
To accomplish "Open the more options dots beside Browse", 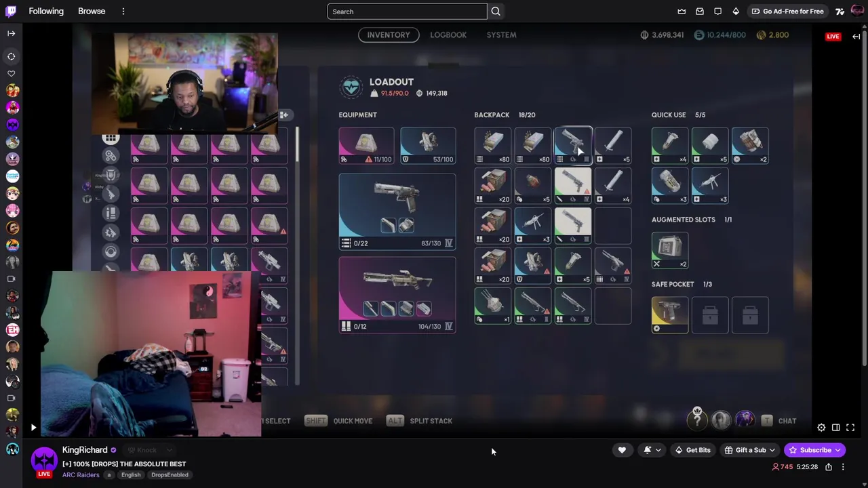I will tap(123, 12).
